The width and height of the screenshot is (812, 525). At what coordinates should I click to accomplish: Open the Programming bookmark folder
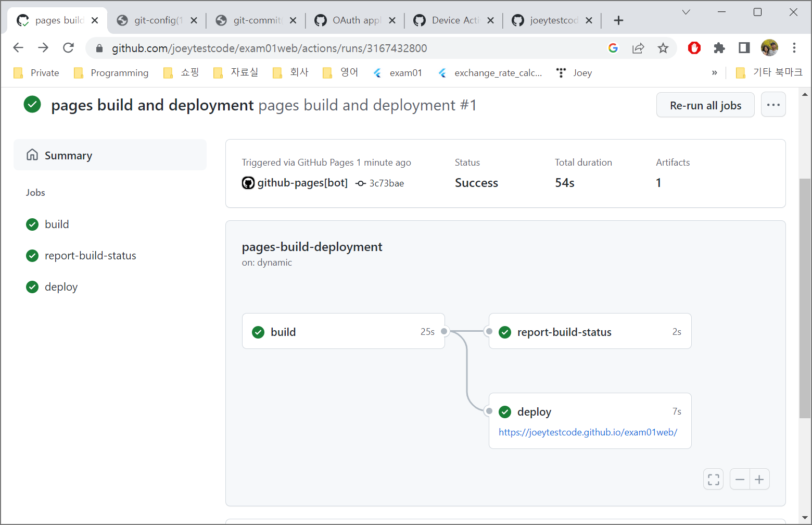[111, 73]
